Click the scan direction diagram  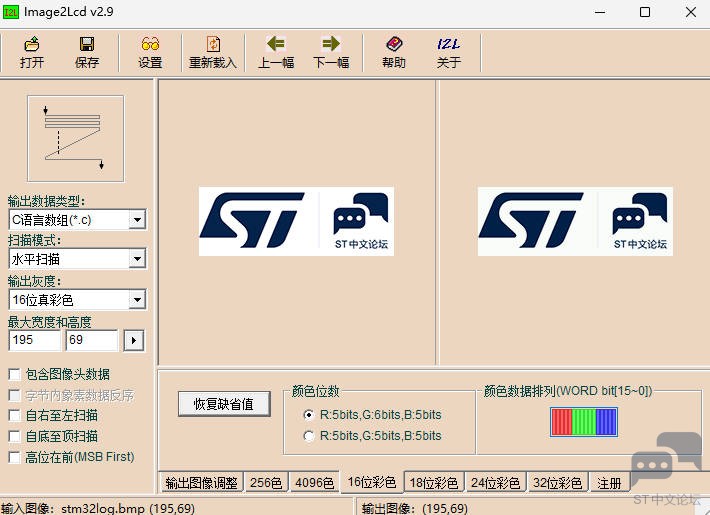76,139
